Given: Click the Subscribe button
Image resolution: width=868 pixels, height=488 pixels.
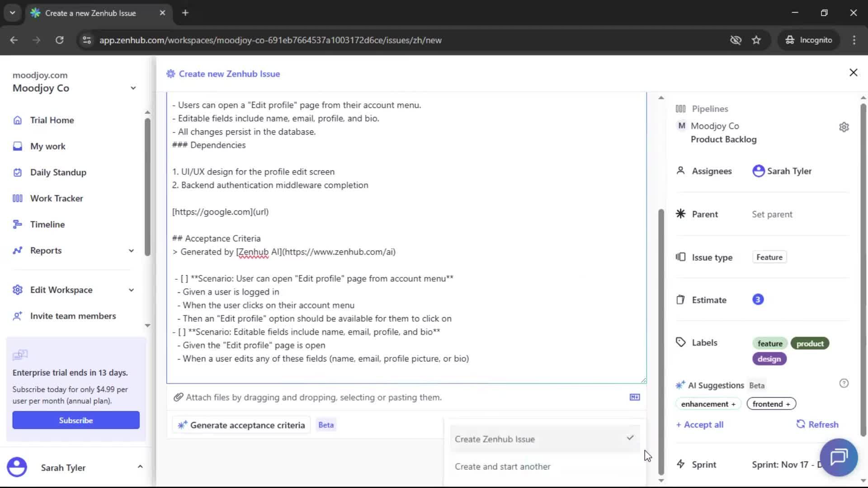Looking at the screenshot, I should point(75,420).
